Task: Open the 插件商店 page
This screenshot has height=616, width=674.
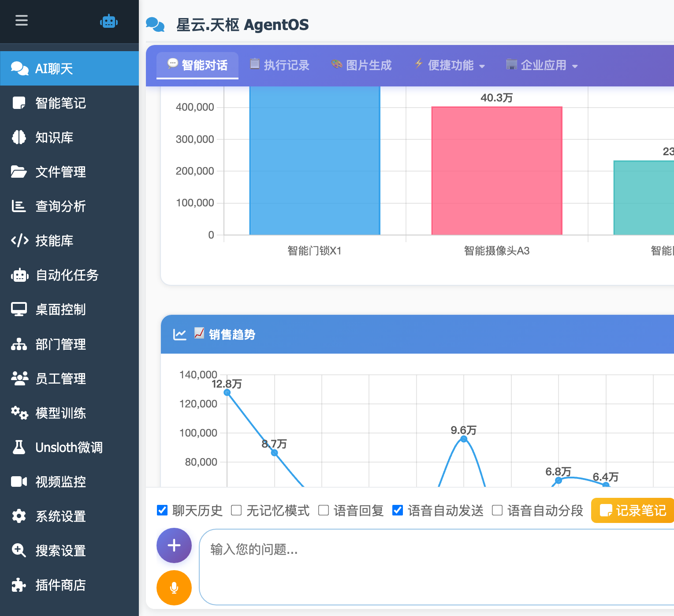Action: coord(60,585)
